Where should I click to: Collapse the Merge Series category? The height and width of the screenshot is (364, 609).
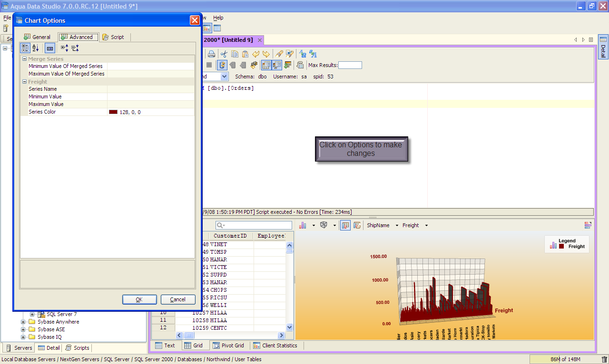point(24,59)
